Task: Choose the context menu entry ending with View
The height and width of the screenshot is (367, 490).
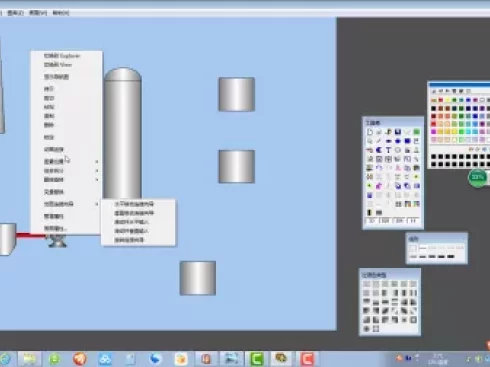Action: (58, 65)
